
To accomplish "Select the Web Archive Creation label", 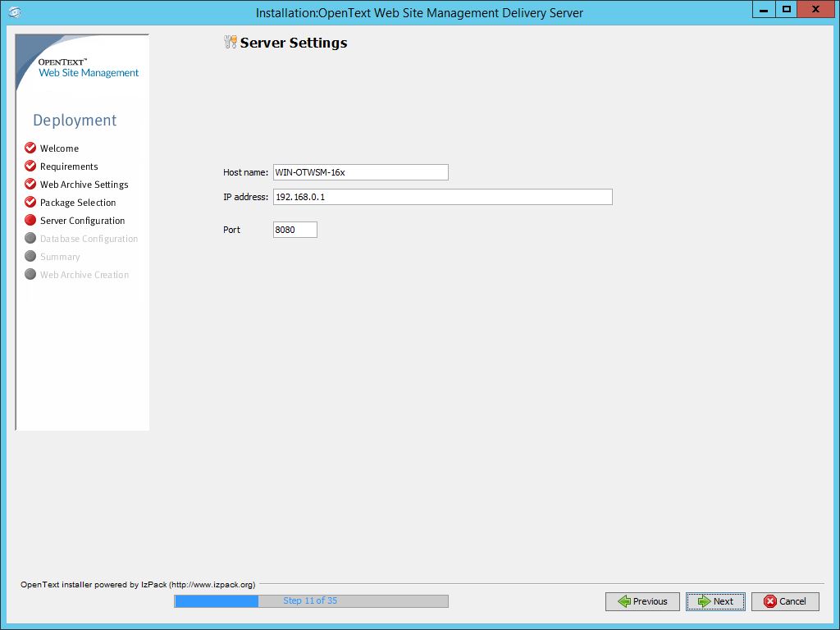I will tap(84, 275).
